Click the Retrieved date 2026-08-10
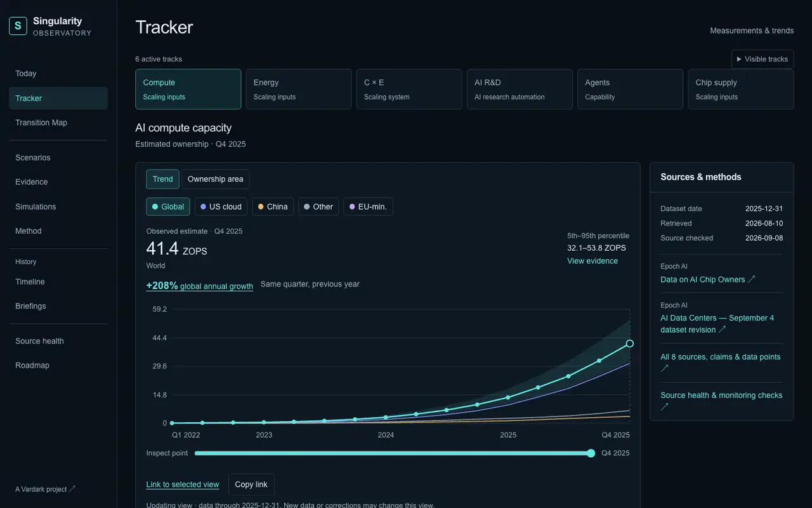 pos(764,224)
